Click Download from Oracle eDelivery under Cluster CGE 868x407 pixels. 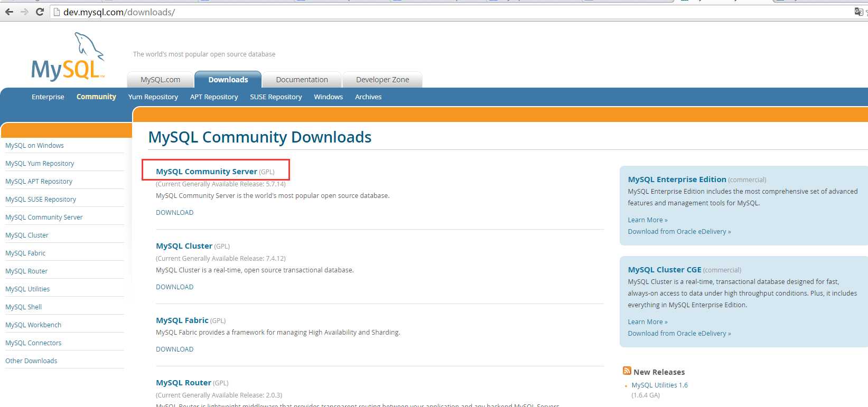679,333
